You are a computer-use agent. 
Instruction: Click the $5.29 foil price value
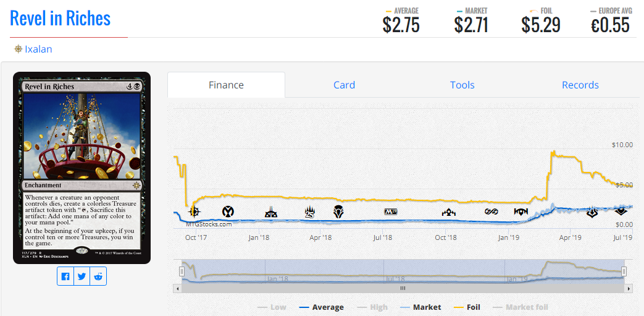pos(541,25)
